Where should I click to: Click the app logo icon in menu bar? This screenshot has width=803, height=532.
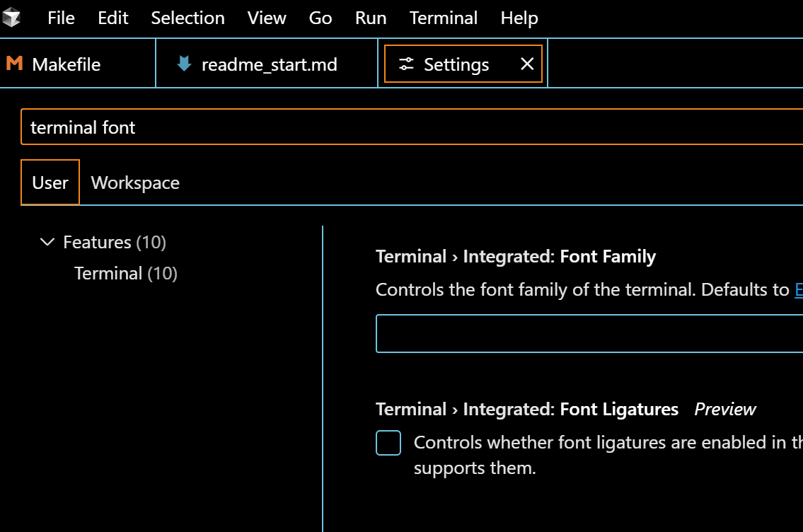click(11, 18)
